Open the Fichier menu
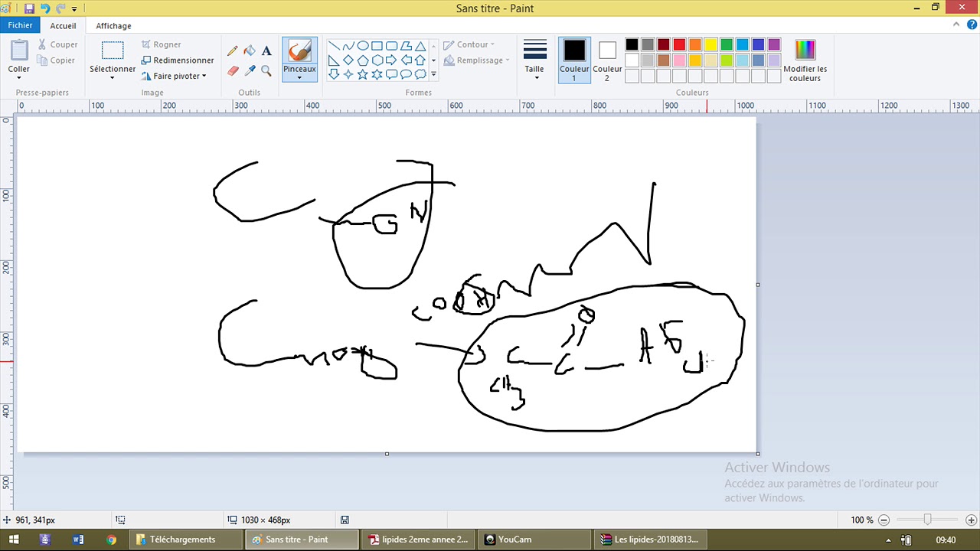The image size is (980, 551). (x=21, y=25)
